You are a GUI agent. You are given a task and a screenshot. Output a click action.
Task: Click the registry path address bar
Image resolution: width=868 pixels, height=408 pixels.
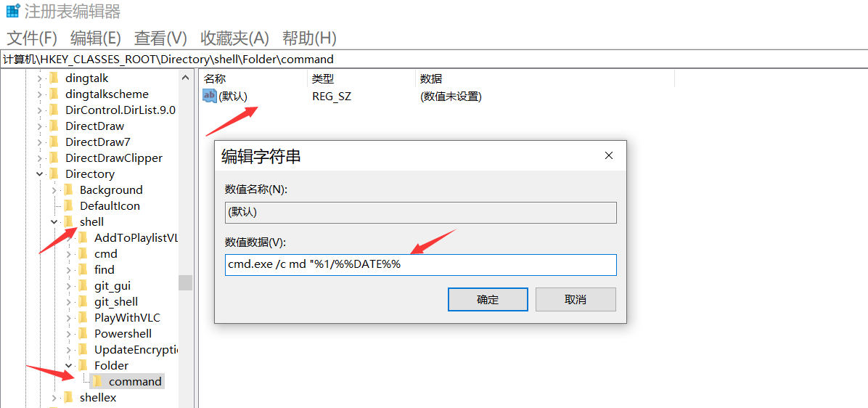click(x=434, y=59)
